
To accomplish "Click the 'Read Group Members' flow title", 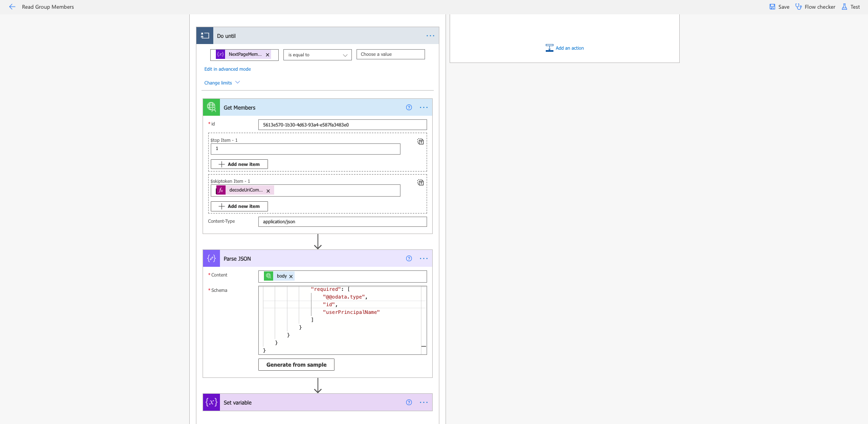I will tap(48, 7).
